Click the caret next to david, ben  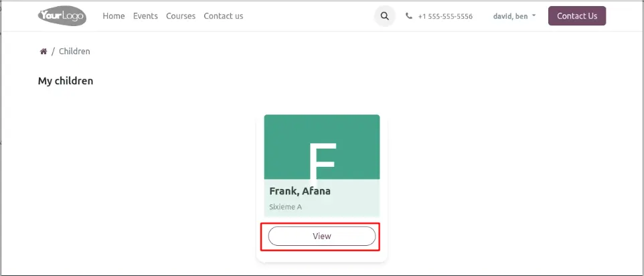tap(534, 15)
